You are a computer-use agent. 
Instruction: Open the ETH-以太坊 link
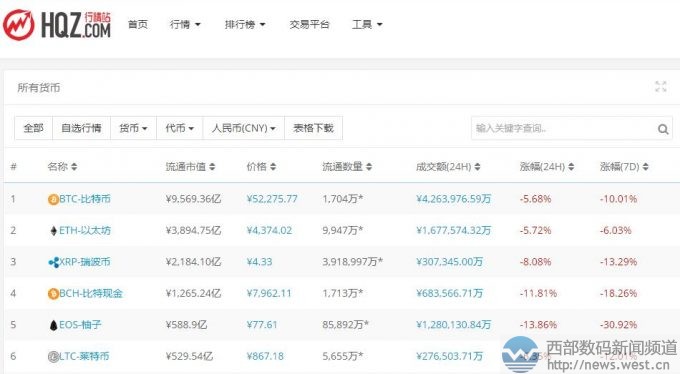(x=85, y=230)
